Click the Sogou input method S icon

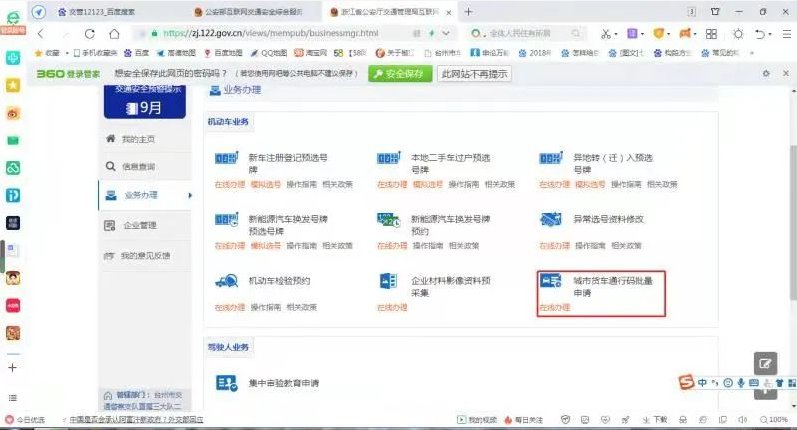[x=686, y=383]
